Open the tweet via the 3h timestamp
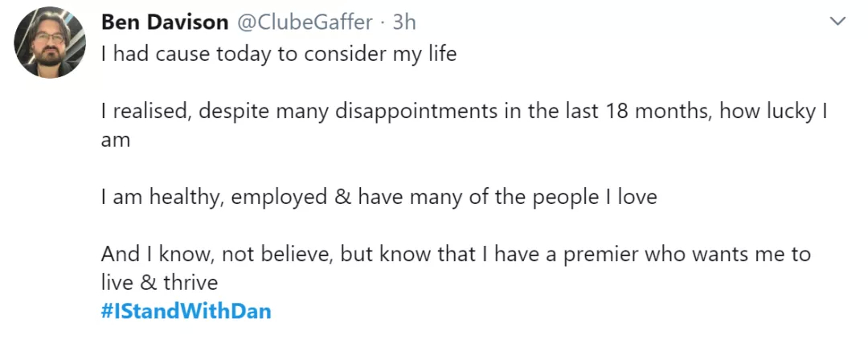This screenshot has height=339, width=868. click(404, 22)
